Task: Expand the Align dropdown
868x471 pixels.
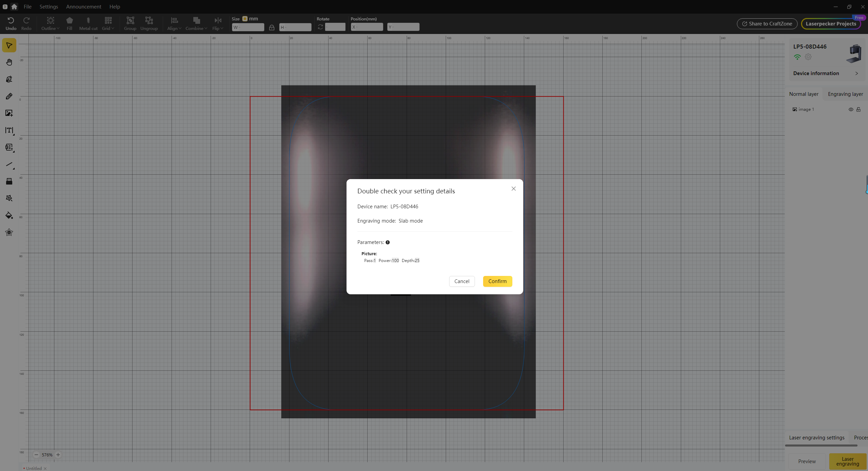Action: coord(174,24)
